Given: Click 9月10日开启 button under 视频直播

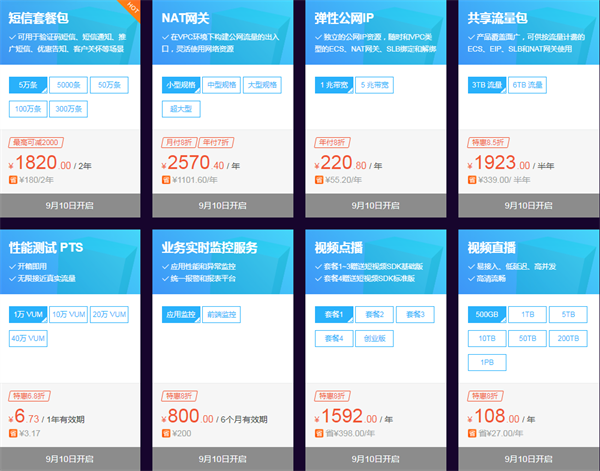Looking at the screenshot, I should (528, 458).
